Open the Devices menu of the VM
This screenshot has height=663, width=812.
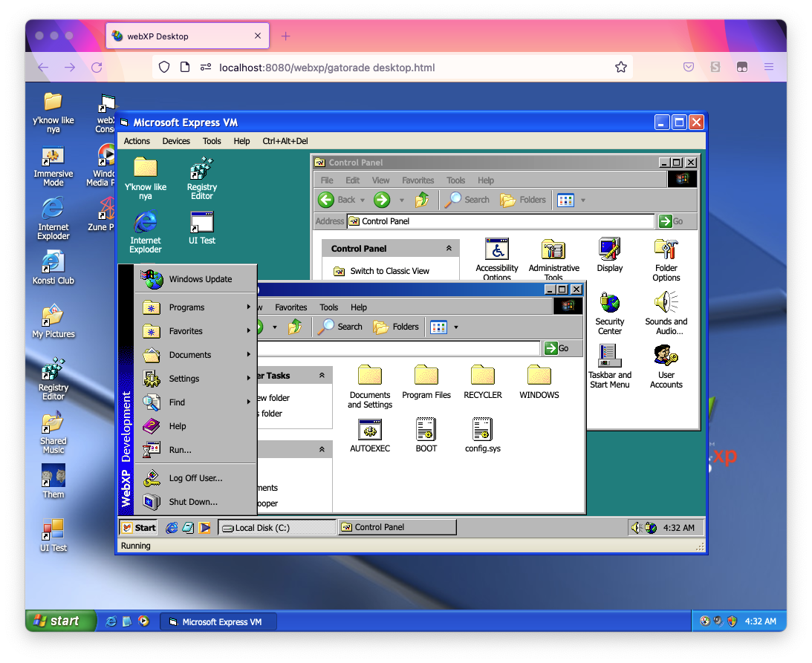[176, 141]
